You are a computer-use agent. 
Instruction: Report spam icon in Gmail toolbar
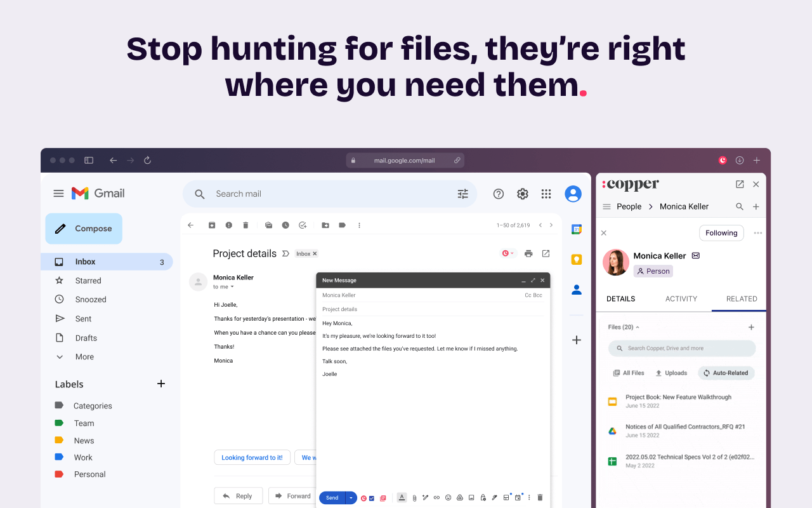pos(228,225)
